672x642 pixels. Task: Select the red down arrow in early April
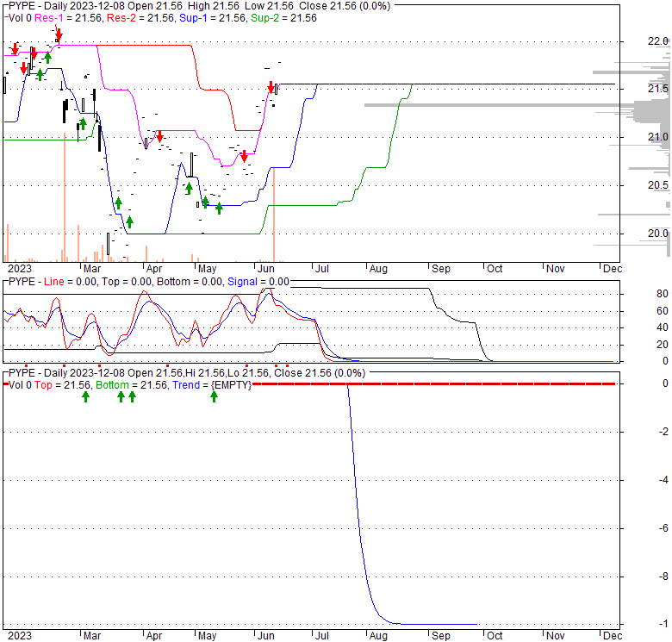click(159, 137)
